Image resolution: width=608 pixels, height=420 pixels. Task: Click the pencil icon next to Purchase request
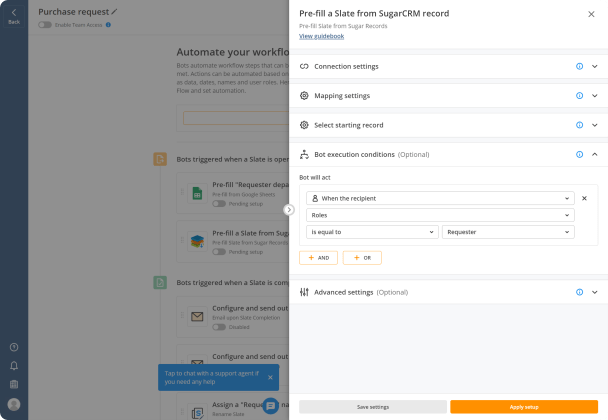(114, 12)
